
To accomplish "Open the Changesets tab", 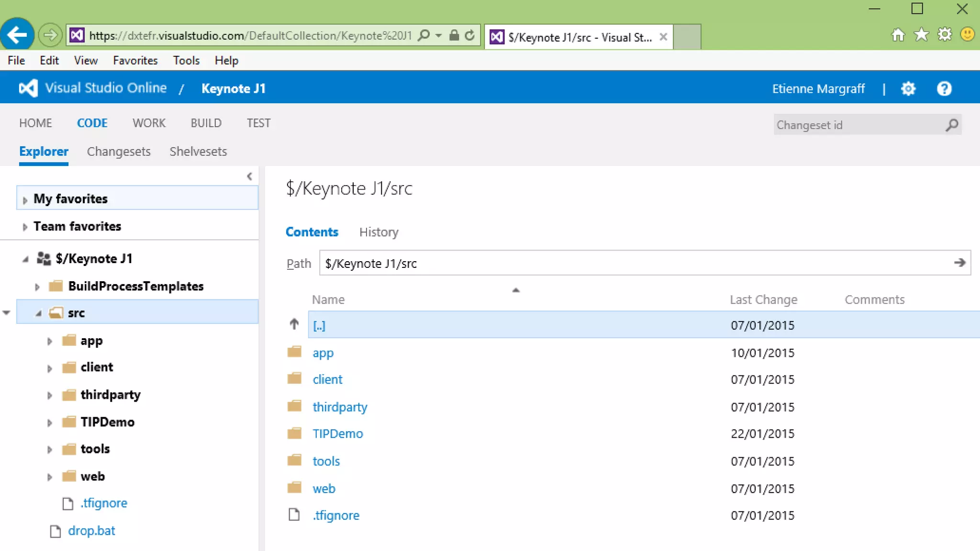I will pos(119,152).
